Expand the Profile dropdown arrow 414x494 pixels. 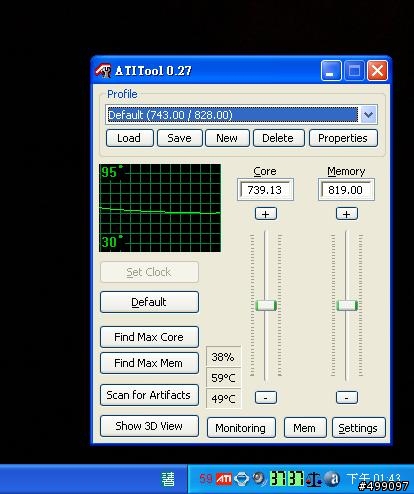[x=368, y=115]
